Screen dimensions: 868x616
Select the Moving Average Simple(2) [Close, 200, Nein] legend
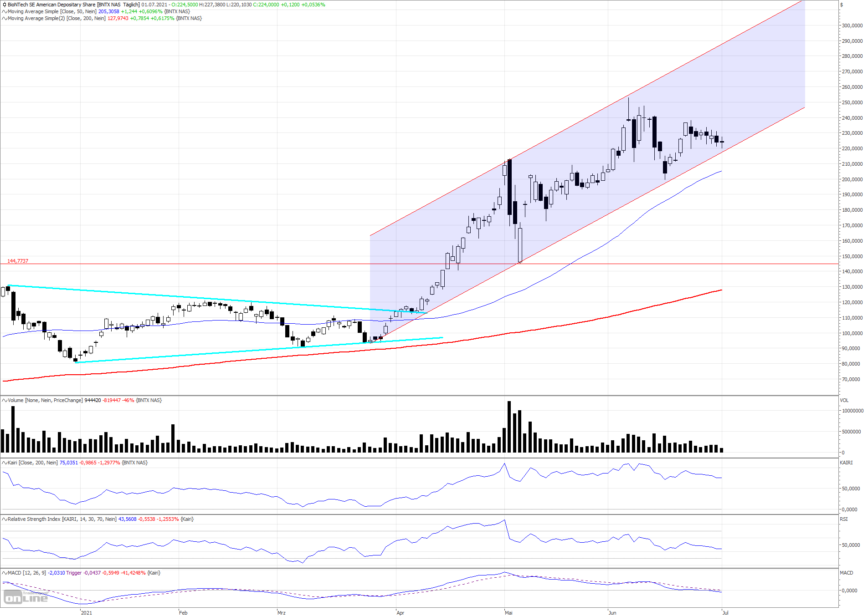(x=56, y=18)
